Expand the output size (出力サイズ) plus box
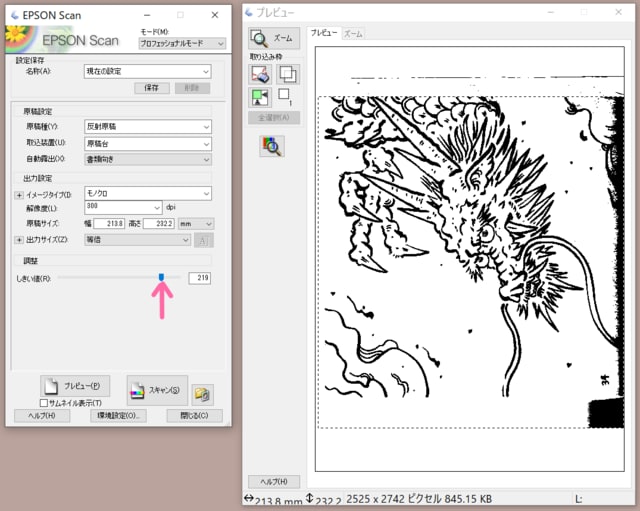Screen dimensions: 640x511 tap(18, 240)
